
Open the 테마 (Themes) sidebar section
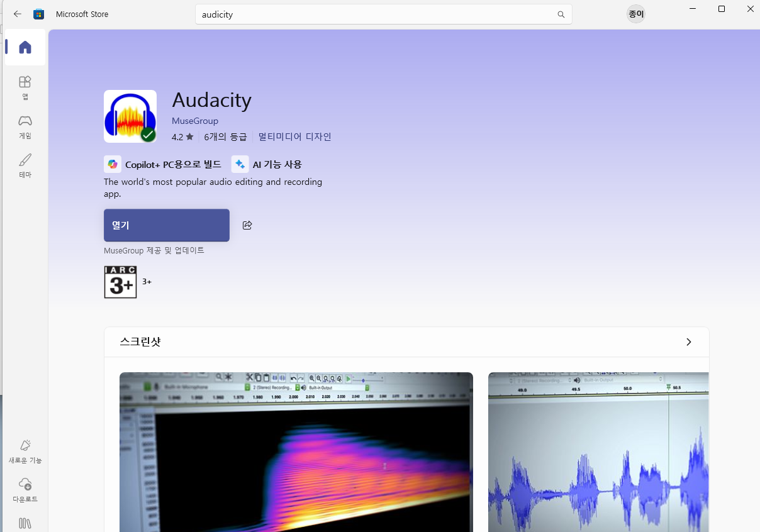(25, 166)
